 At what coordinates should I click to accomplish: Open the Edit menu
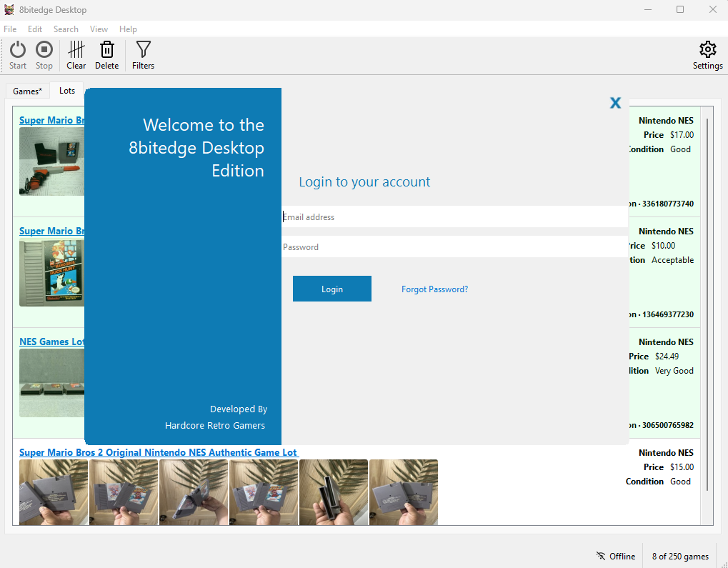pos(35,29)
